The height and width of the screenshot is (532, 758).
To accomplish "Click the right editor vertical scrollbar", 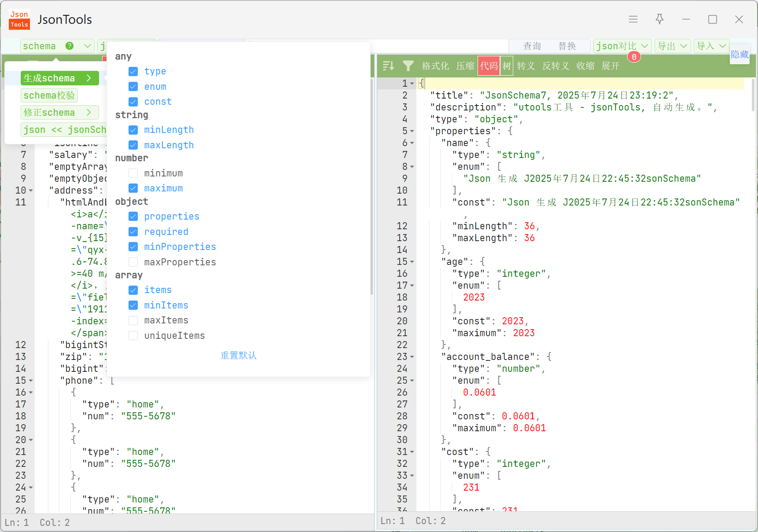I will click(x=753, y=95).
